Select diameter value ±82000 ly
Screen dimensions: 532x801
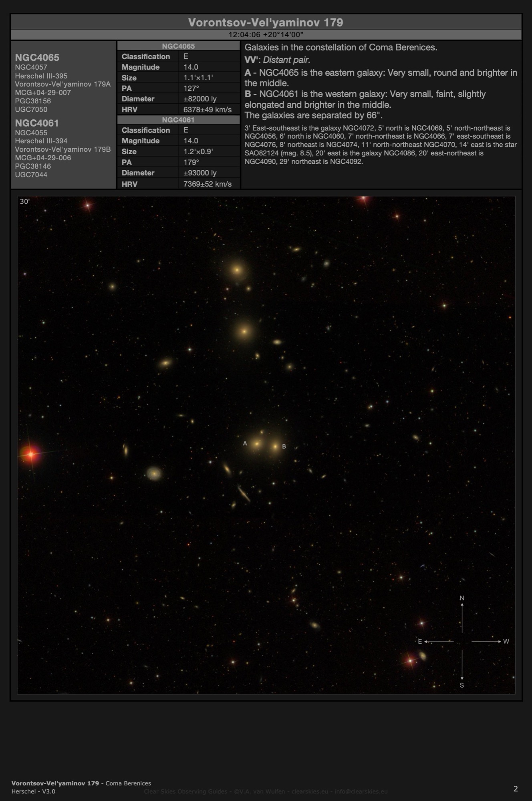[x=200, y=99]
